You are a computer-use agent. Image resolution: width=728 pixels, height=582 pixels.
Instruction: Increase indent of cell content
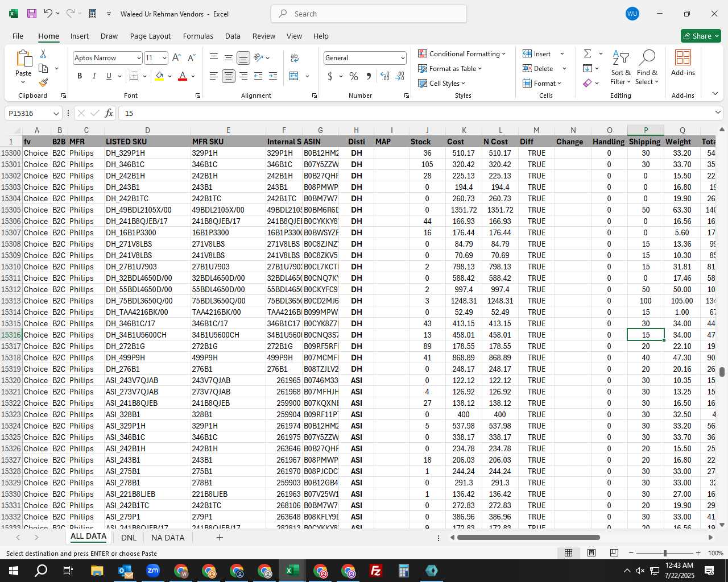pos(273,76)
